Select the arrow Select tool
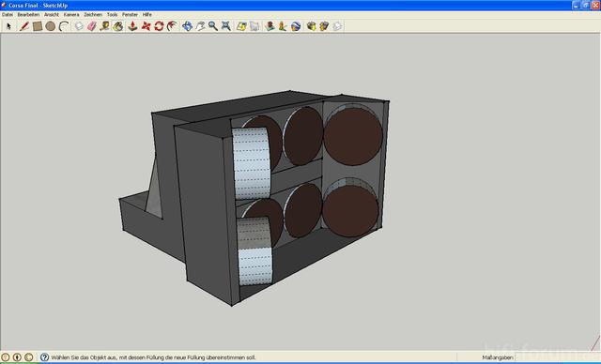The image size is (601, 364). 9,26
